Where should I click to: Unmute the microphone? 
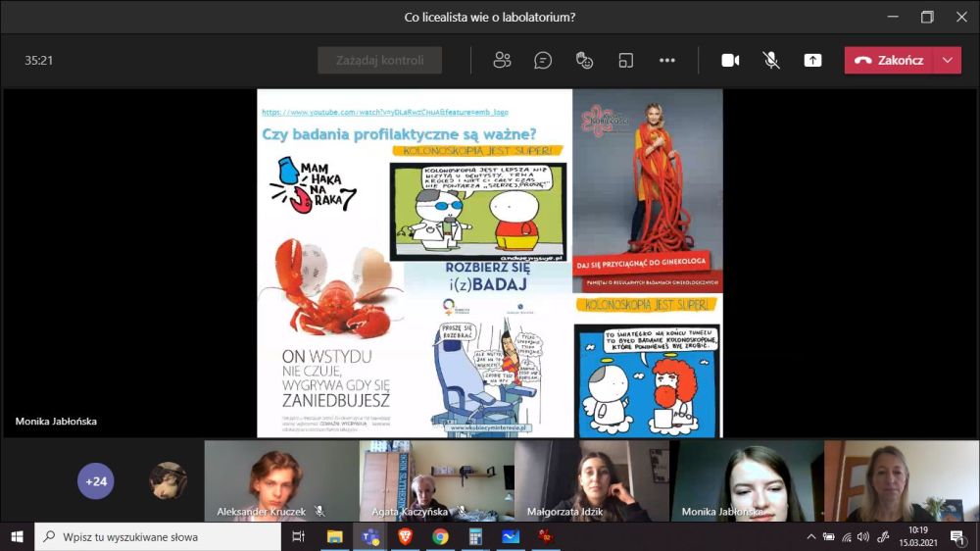[771, 60]
